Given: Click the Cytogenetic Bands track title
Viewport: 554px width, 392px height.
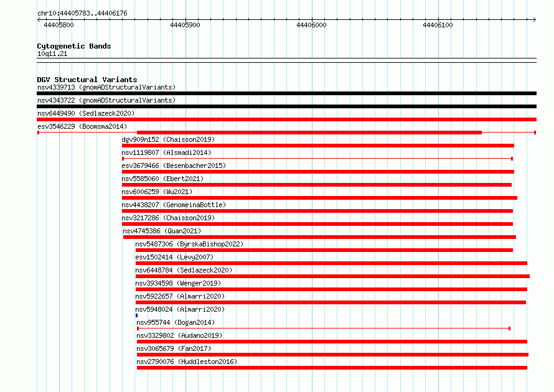Looking at the screenshot, I should [x=74, y=46].
